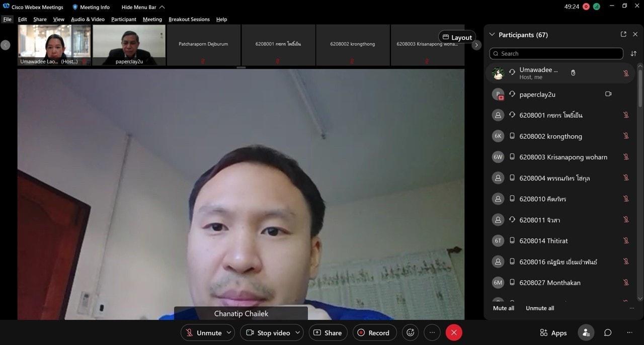Open the chat panel icon

point(608,332)
